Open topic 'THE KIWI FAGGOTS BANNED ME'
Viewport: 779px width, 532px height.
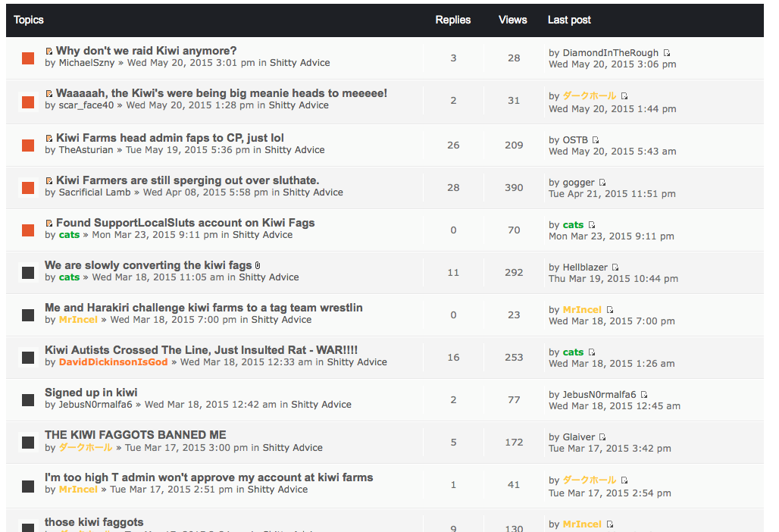(135, 435)
